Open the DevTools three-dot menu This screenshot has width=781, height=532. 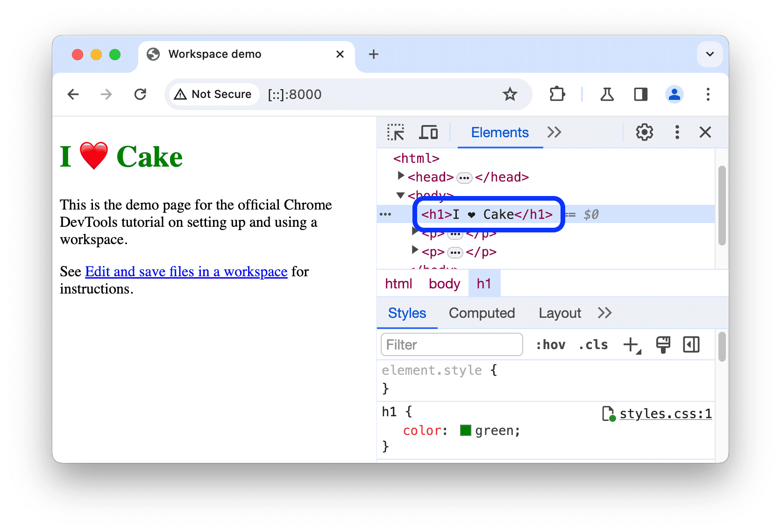[677, 132]
